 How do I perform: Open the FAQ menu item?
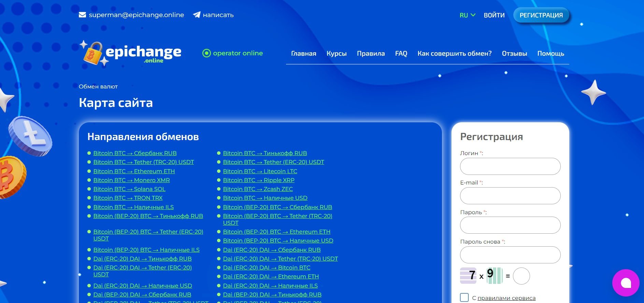pos(401,53)
